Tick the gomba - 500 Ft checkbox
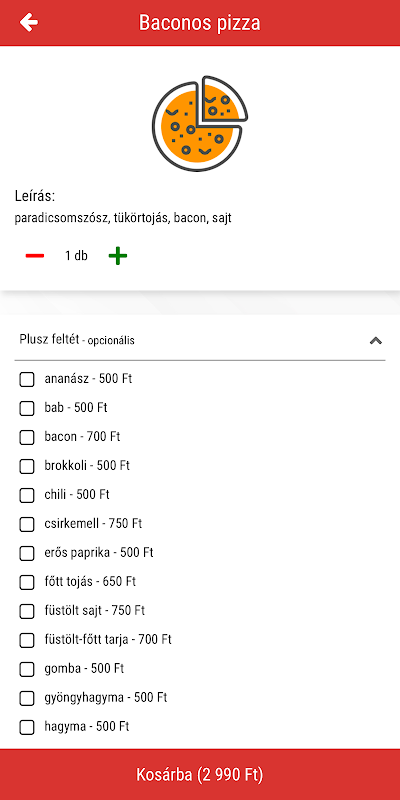Screen dimensions: 400x800 (27, 669)
